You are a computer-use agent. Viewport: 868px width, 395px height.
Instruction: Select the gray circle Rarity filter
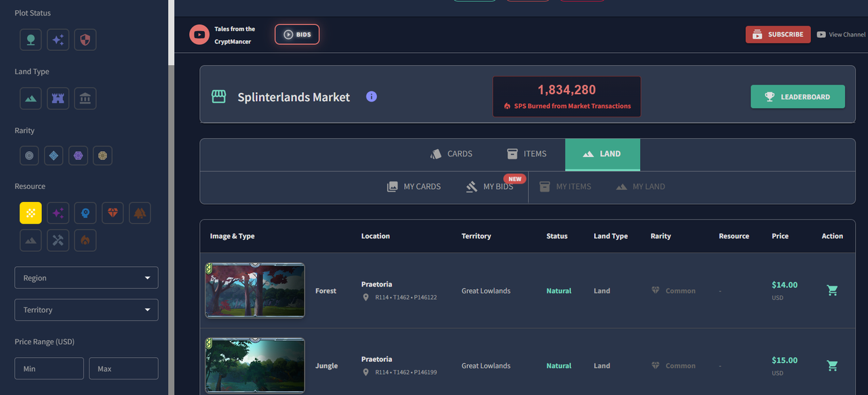pyautogui.click(x=29, y=156)
